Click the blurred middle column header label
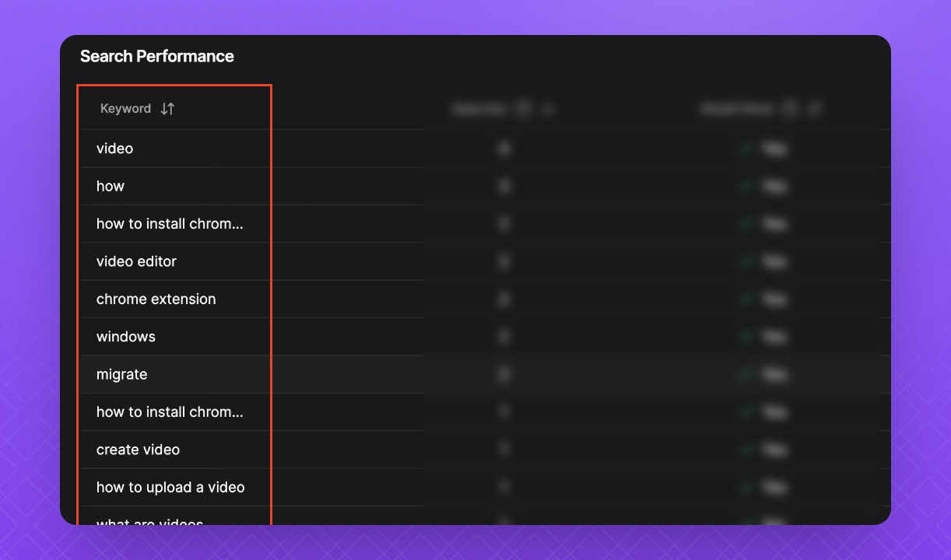The height and width of the screenshot is (560, 951). click(479, 109)
